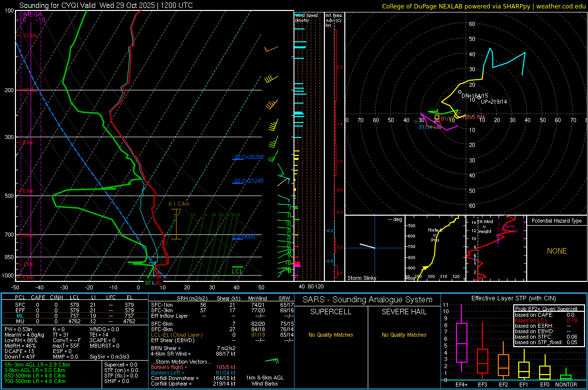Select the MU parcel row
The height and width of the screenshot is (390, 588).
75,321
